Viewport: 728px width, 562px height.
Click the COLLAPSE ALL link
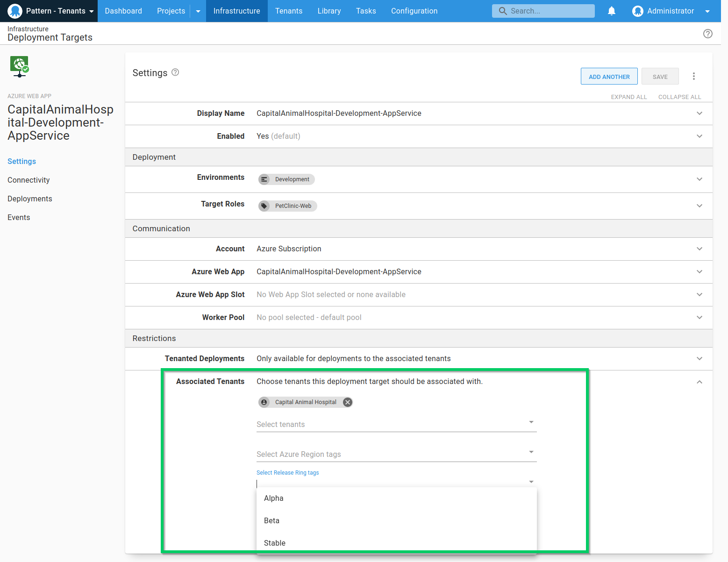[x=679, y=97]
